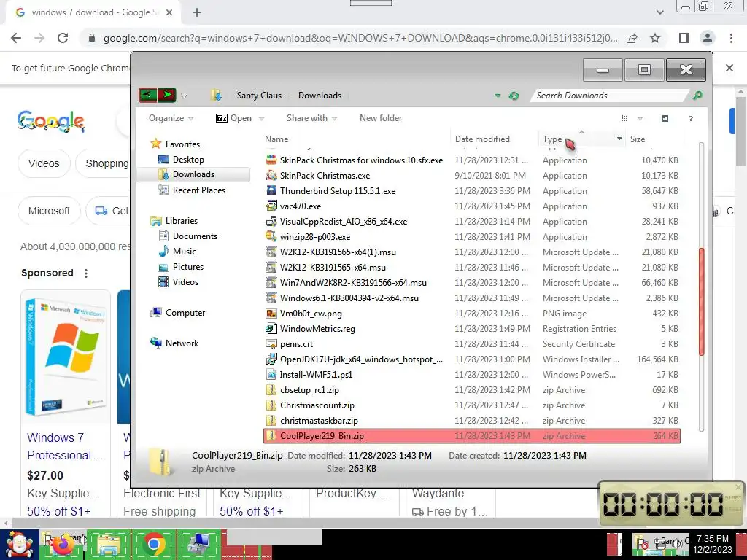
Task: Select the WindowMetrics.reg file icon
Action: click(271, 329)
